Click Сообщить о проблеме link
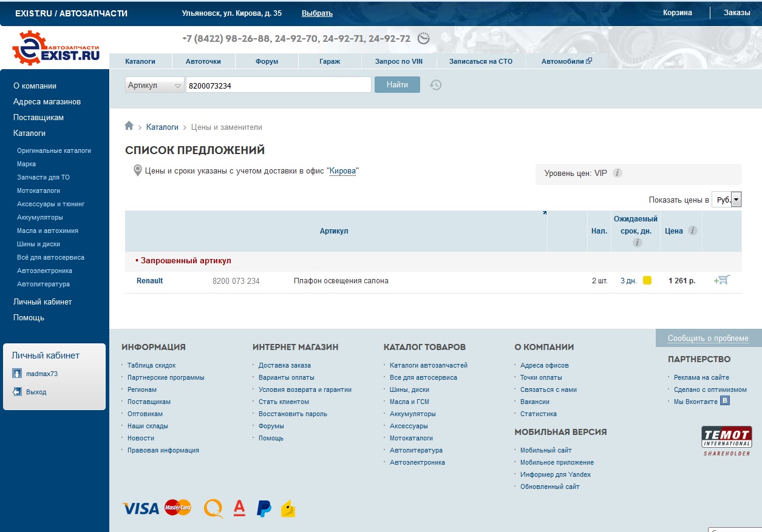Image resolution: width=762 pixels, height=532 pixels. coord(708,338)
